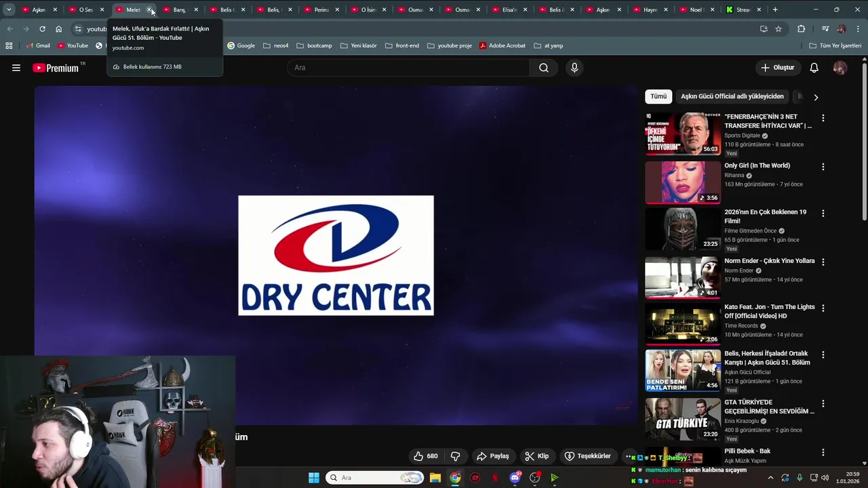Open the bookmarks apps grid icon
The height and width of the screenshot is (488, 868).
pyautogui.click(x=9, y=45)
